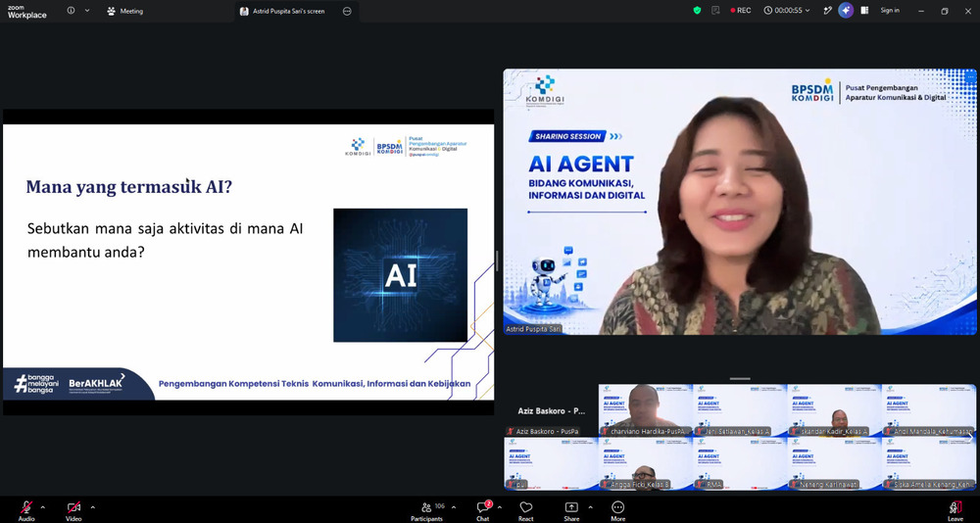Click the Zoom Workplace logo
The image size is (980, 523).
click(26, 11)
